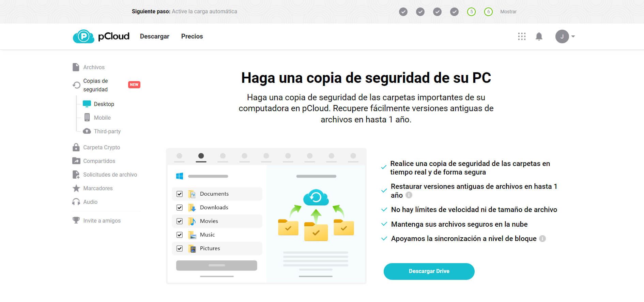Open Compartidos section
Viewport: 644px width, 302px height.
[x=99, y=161]
